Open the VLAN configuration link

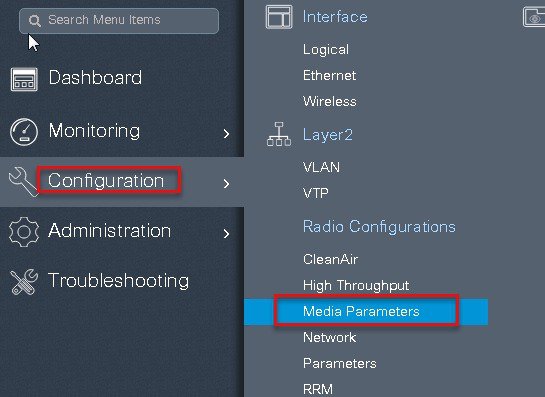321,167
